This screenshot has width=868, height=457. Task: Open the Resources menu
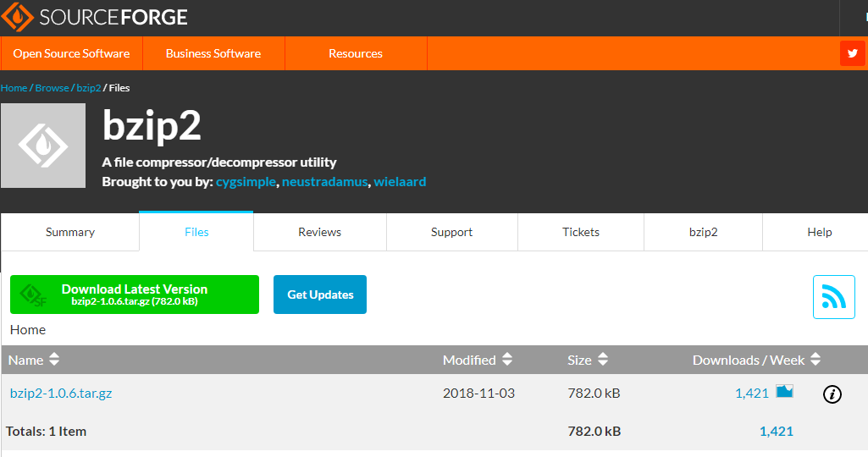(356, 53)
